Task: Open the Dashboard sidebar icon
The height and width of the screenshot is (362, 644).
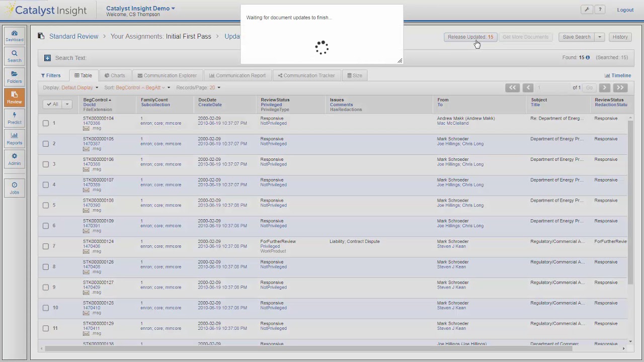Action: click(14, 36)
